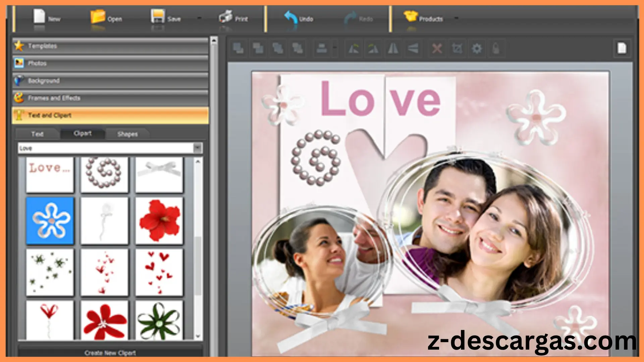Select the white flower on blue clipart

coord(50,221)
